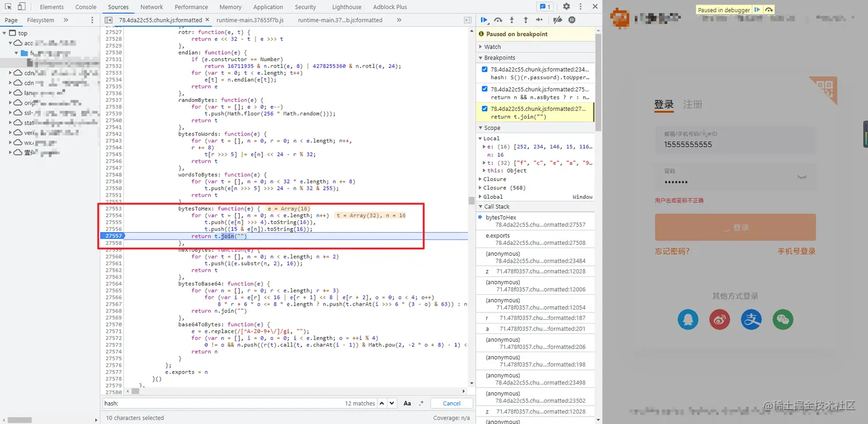Click the 忘记密码? link
The width and height of the screenshot is (868, 424).
672,251
